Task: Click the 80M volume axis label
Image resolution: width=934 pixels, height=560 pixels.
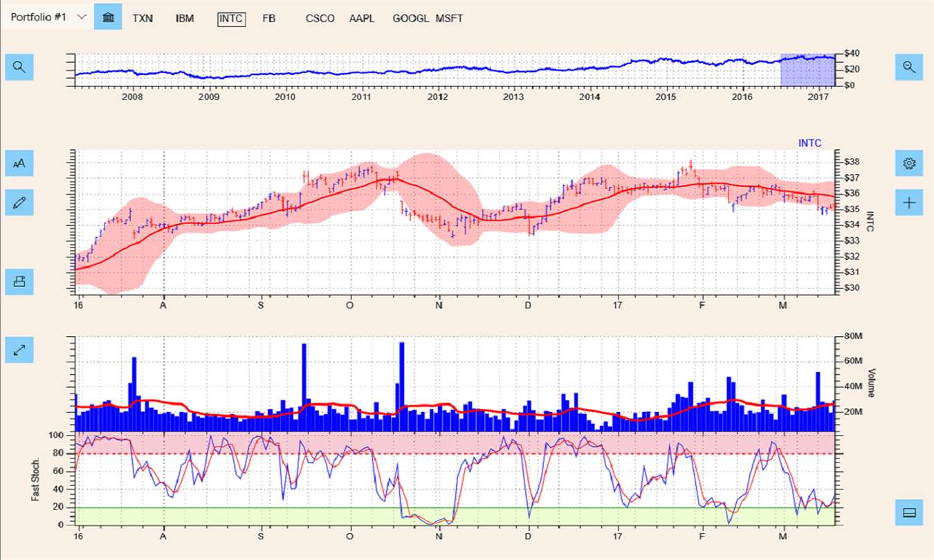Action: [853, 337]
